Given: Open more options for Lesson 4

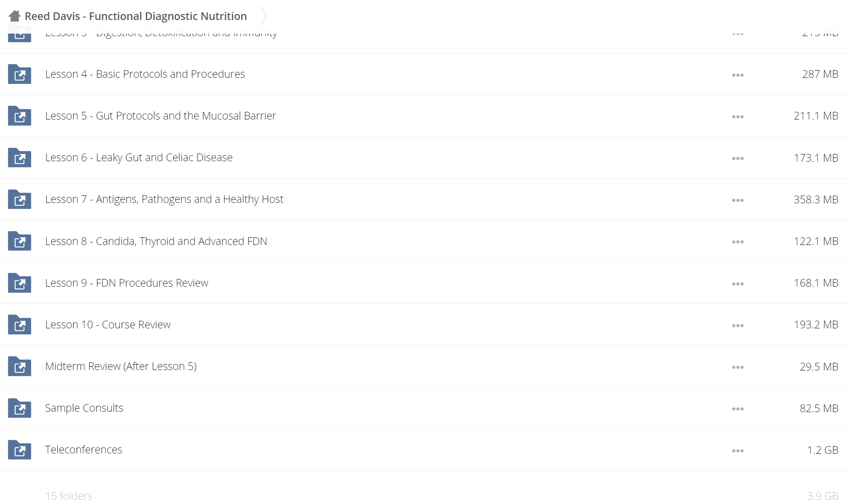Looking at the screenshot, I should point(738,75).
